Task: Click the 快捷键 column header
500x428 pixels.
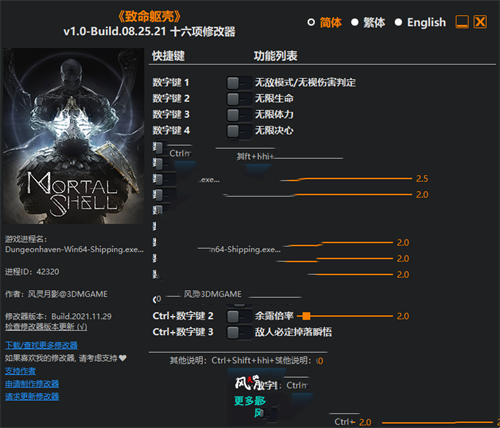Action: pyautogui.click(x=168, y=56)
